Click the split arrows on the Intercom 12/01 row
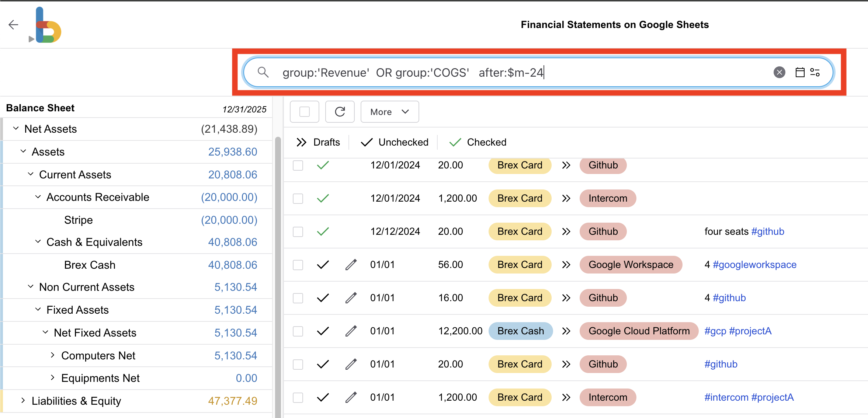This screenshot has height=418, width=868. pyautogui.click(x=566, y=198)
